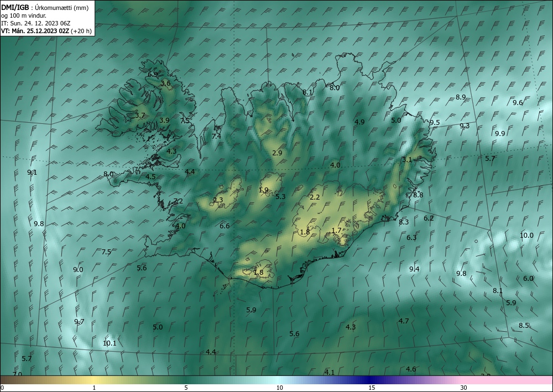Click the map value "6.9"
Image resolution: width=553 pixels, height=392 pixels.
(153, 75)
